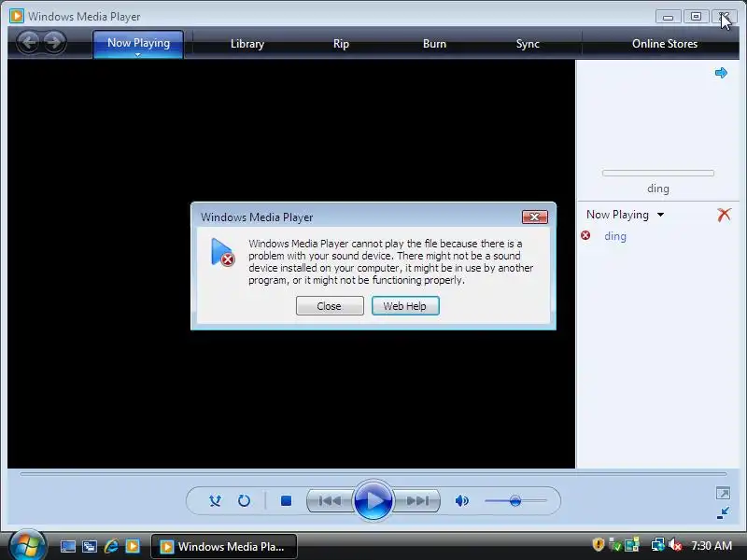This screenshot has width=747, height=560.
Task: Open the Windows Security shield tray icon
Action: [598, 545]
